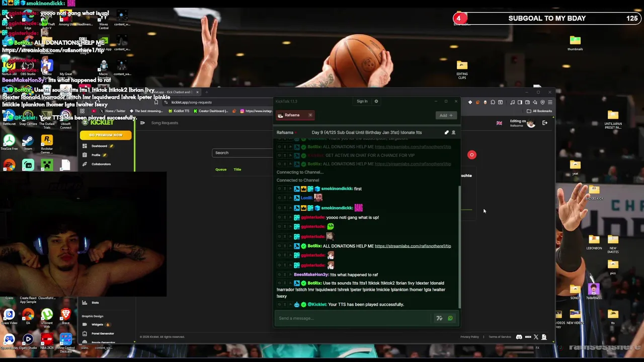Click red record circle button in Kicklet

pos(472,155)
